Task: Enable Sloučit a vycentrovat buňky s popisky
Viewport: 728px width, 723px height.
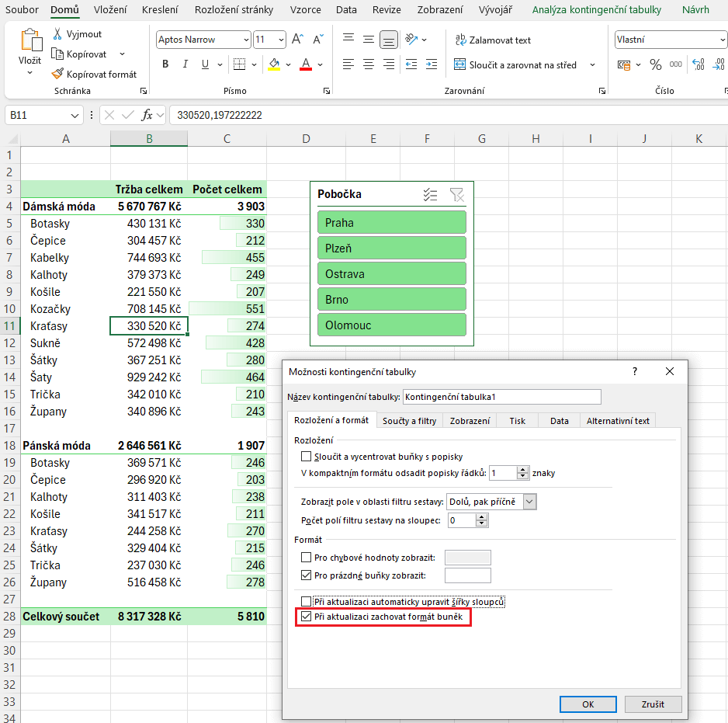Action: pos(306,457)
